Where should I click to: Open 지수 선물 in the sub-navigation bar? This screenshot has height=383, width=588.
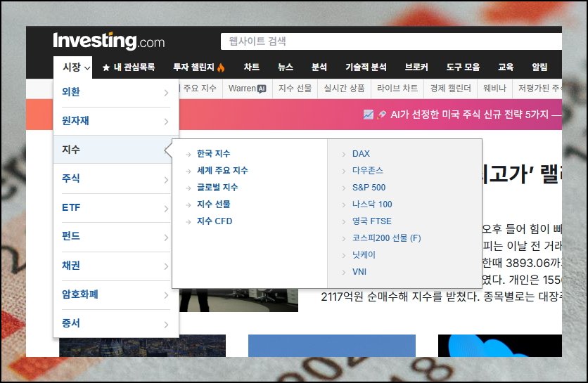click(295, 89)
